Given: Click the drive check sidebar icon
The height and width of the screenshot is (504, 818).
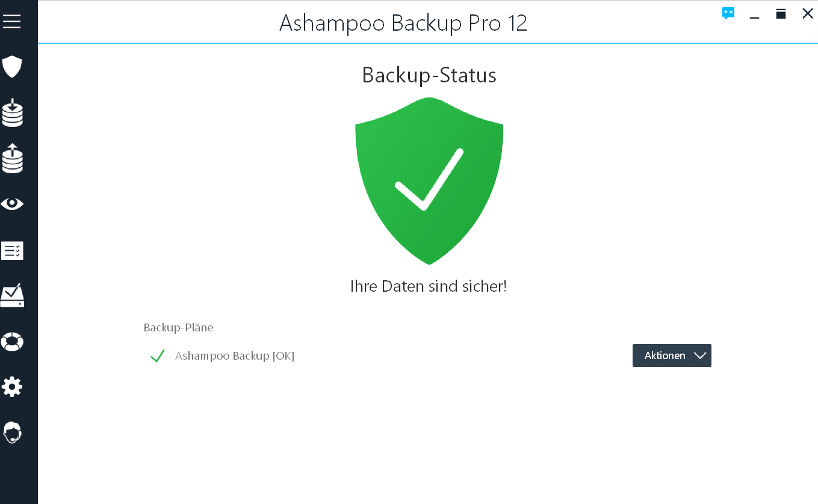Looking at the screenshot, I should (x=12, y=296).
